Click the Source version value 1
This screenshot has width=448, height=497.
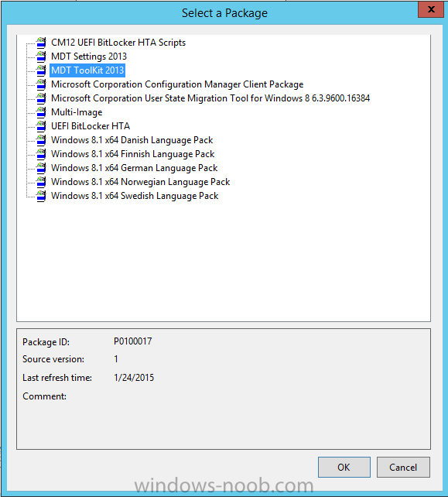(x=116, y=359)
